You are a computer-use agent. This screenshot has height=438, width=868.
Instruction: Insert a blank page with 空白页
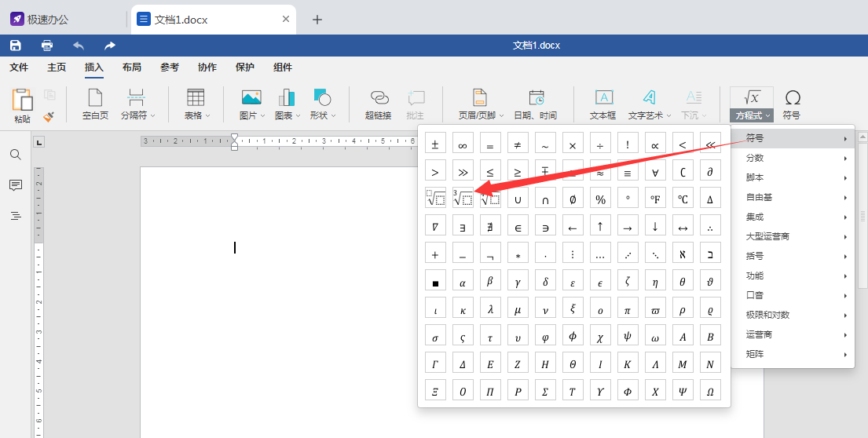[95, 104]
